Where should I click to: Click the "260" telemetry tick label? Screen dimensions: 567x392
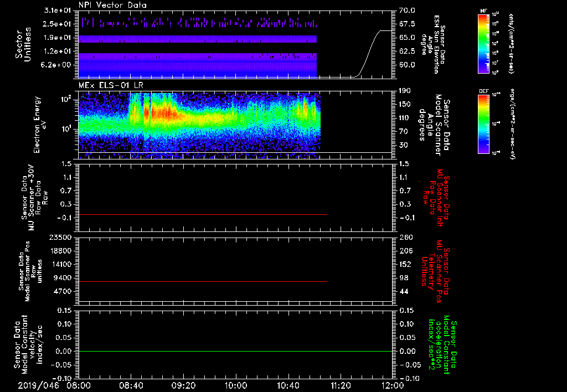point(406,238)
